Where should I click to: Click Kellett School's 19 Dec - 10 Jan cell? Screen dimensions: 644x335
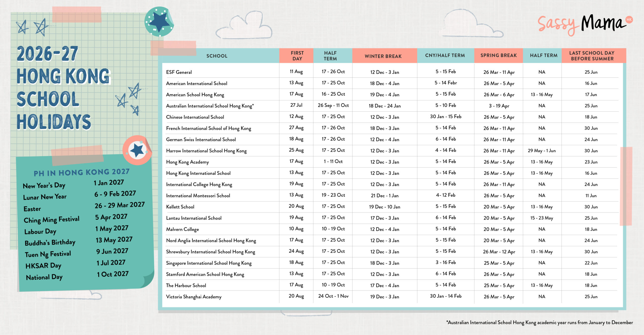pos(385,207)
